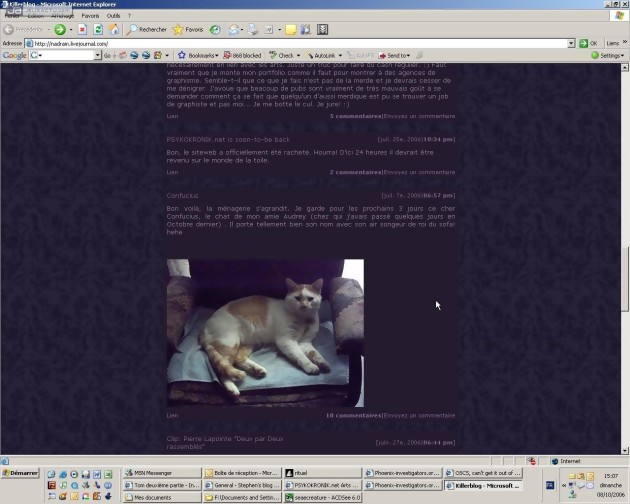Open the Favoris star button

click(x=188, y=29)
